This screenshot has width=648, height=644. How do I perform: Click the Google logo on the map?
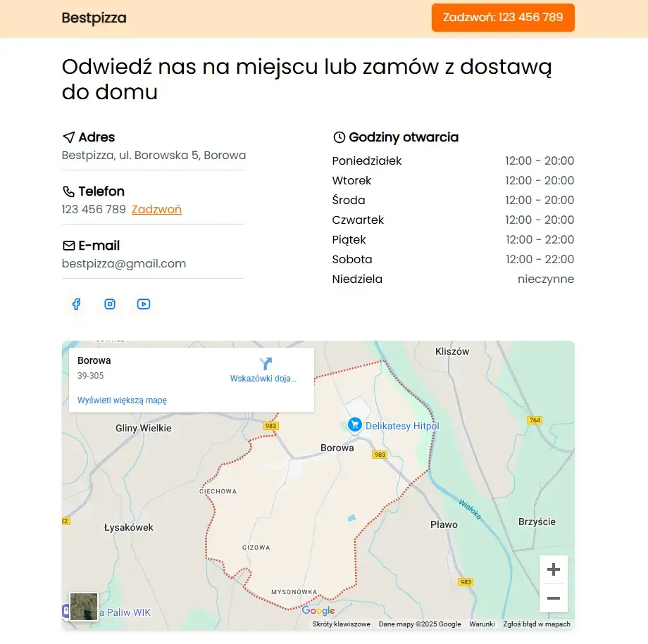click(319, 610)
